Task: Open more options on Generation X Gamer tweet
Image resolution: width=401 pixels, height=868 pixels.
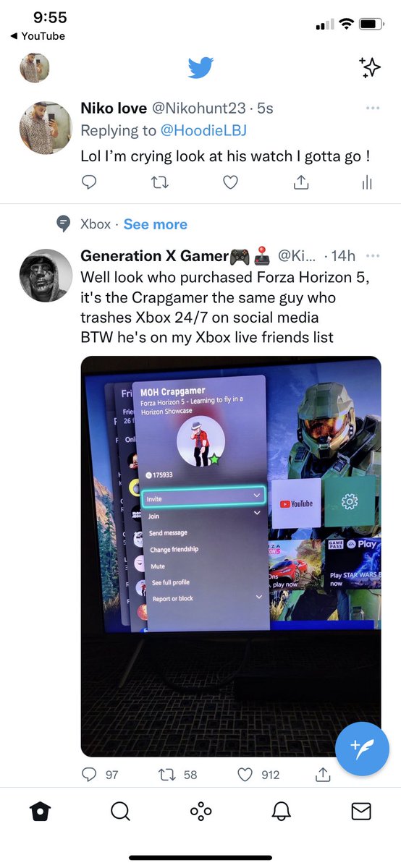Action: 373,256
